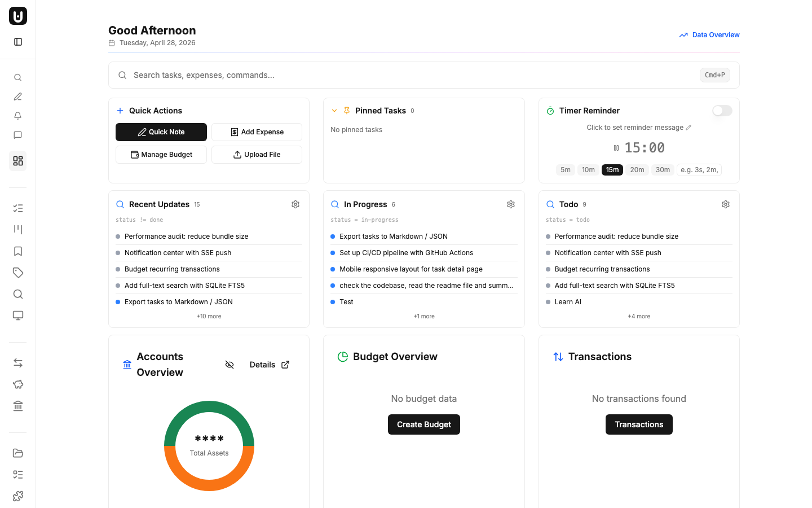Open the bank accounts icon in the sidebar
Viewport: 812px width, 508px height.
(17, 406)
